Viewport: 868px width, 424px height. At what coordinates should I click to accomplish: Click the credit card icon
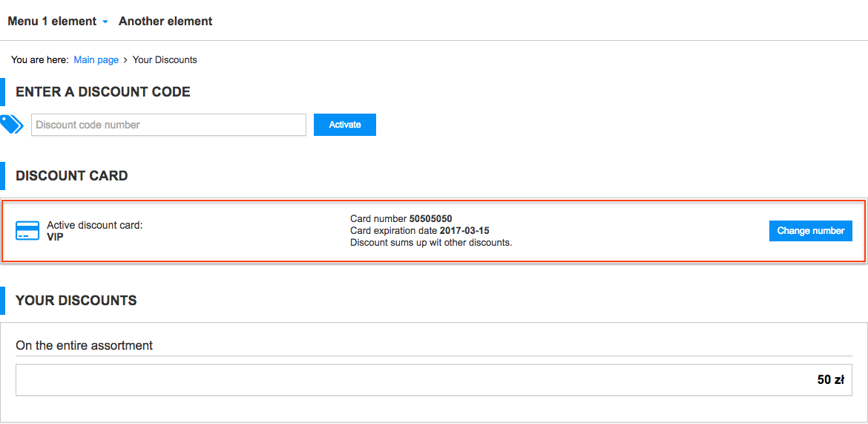click(x=27, y=231)
